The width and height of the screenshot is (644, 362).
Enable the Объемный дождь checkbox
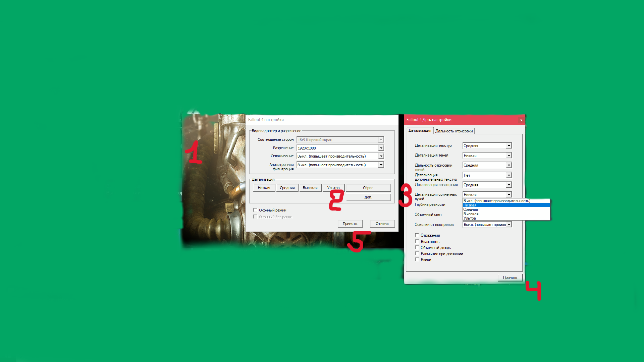point(417,247)
